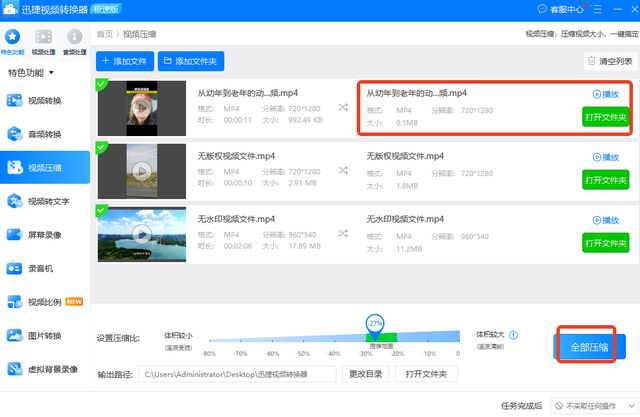Click the 添加文件 button
Image resolution: width=640 pixels, height=417 pixels.
(125, 61)
